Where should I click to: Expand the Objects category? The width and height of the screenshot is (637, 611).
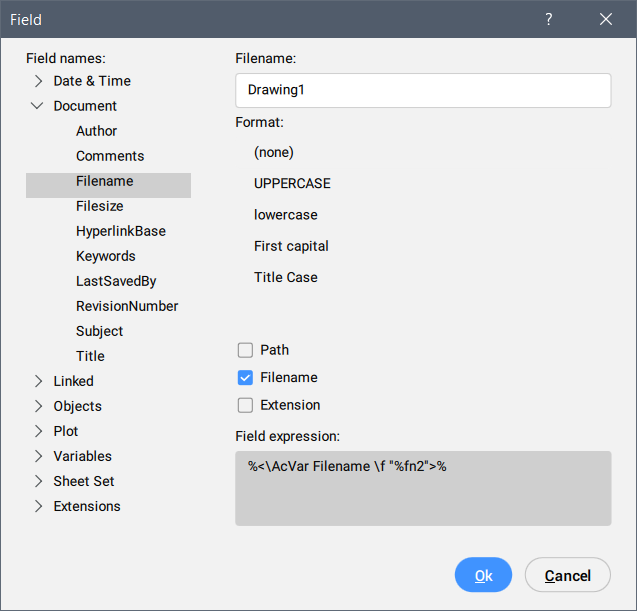(x=38, y=406)
